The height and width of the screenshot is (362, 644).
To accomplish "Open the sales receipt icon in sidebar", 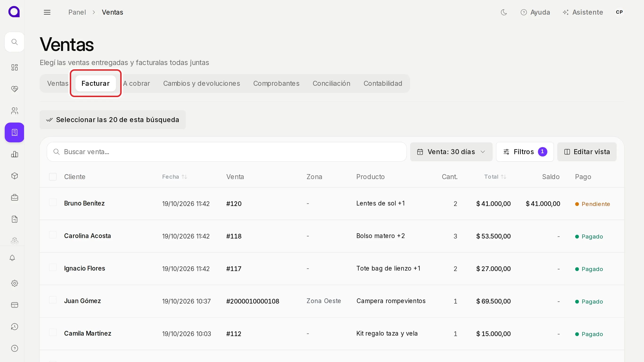I will tap(15, 132).
